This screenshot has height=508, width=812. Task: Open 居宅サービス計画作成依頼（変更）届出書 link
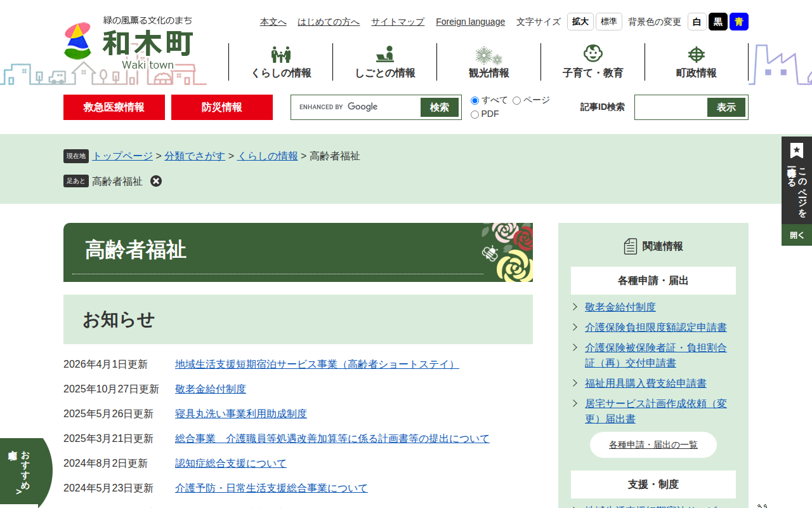coord(656,411)
